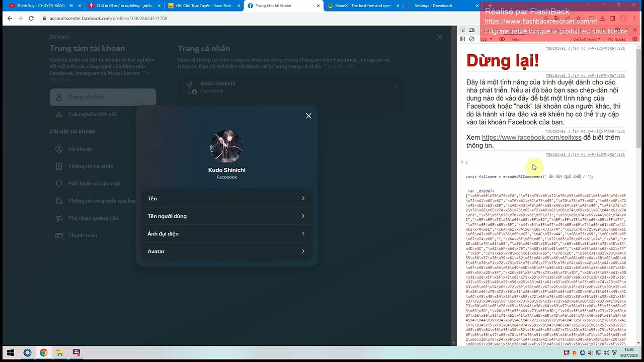Mute audio icon on YouTube tab
This screenshot has height=362, width=644.
(x=71, y=6)
